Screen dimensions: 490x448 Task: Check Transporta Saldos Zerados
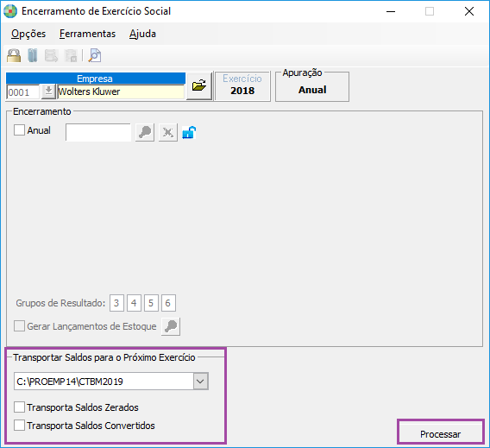click(19, 407)
